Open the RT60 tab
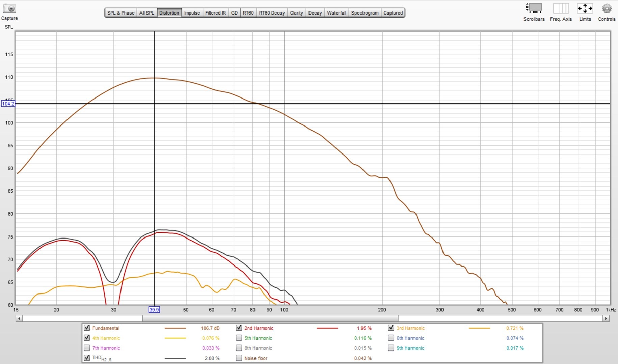Viewport: 618px width, 364px height. (248, 13)
